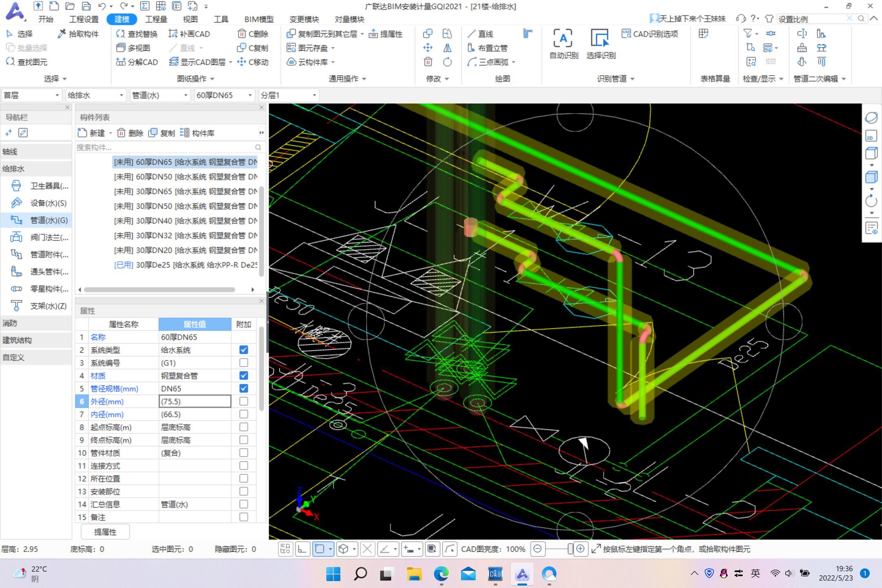The width and height of the screenshot is (882, 588).
Task: Click the 补画CAD tool
Action: pyautogui.click(x=189, y=34)
